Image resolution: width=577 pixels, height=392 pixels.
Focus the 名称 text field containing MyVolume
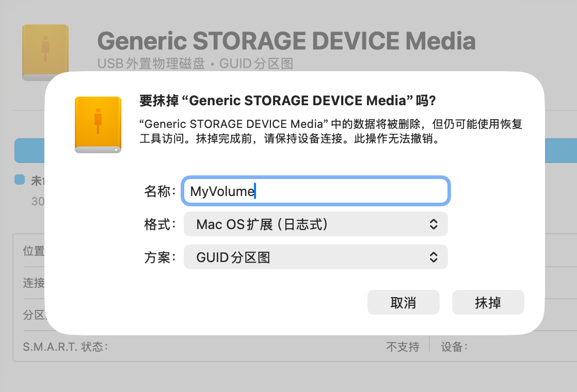[316, 191]
